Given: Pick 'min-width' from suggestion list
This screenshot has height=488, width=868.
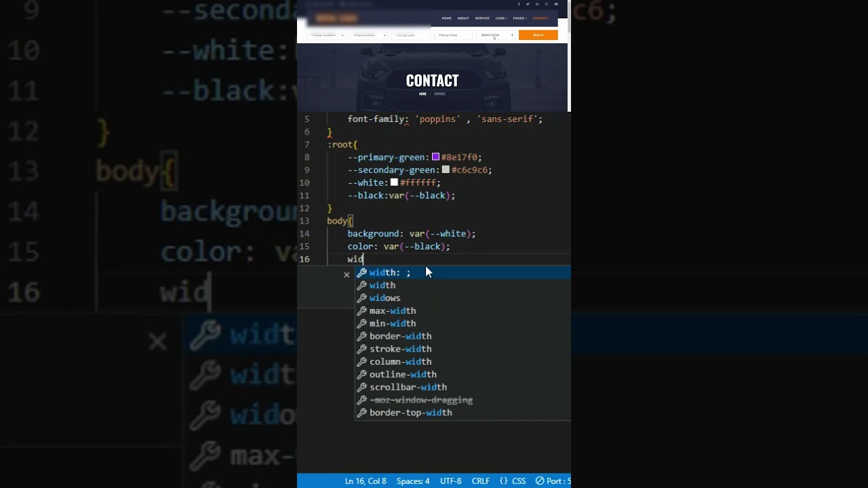Looking at the screenshot, I should pyautogui.click(x=463, y=323).
